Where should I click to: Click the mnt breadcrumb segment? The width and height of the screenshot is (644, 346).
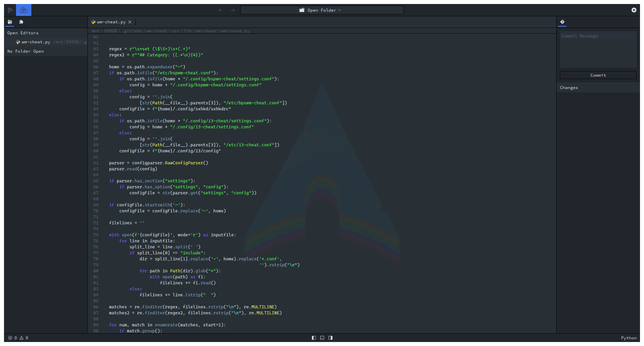point(95,31)
